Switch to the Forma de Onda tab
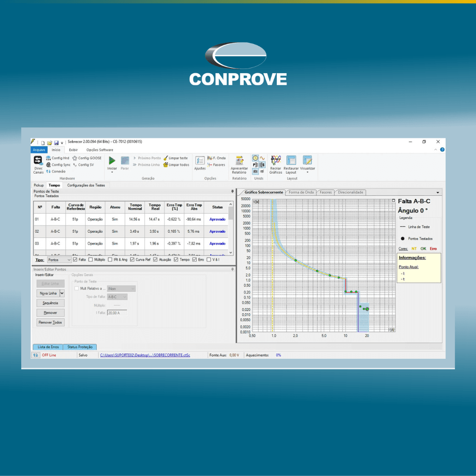 [301, 192]
